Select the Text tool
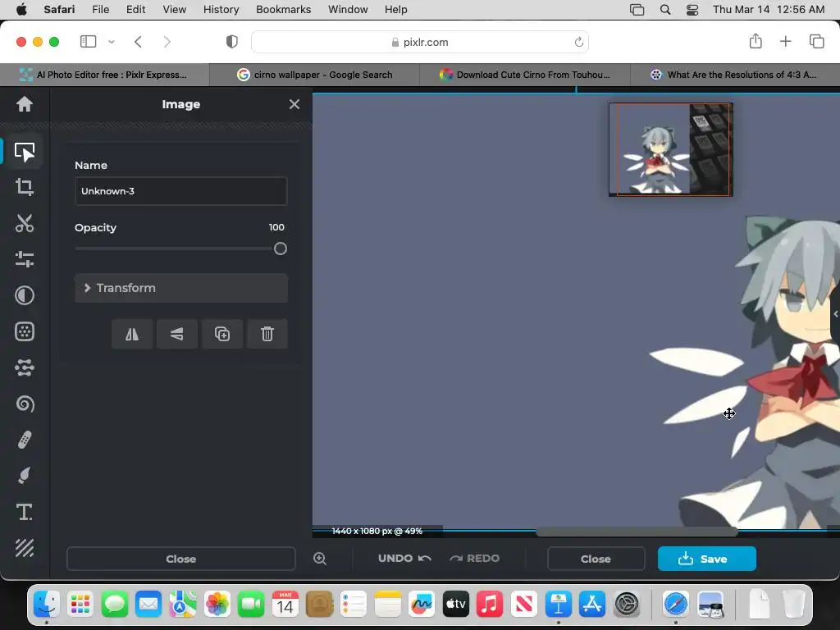 (24, 512)
